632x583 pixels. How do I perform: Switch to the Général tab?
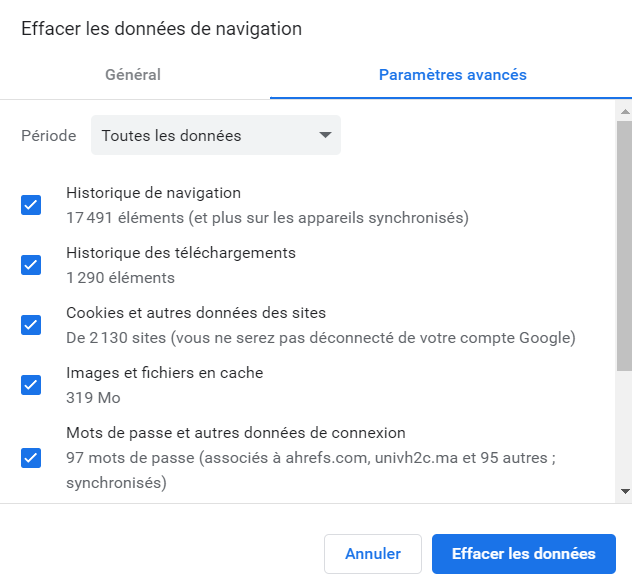(x=133, y=75)
